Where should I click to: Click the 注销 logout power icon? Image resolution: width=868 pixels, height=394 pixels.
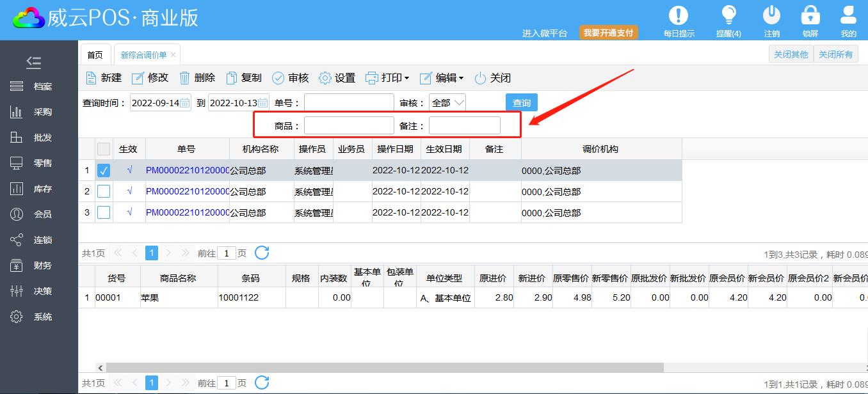[771, 15]
